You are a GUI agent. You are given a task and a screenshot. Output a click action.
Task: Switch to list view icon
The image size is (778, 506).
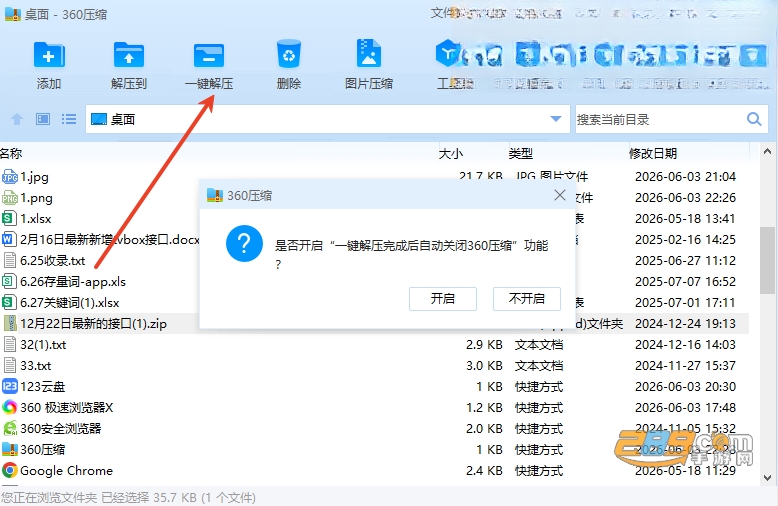(69, 119)
